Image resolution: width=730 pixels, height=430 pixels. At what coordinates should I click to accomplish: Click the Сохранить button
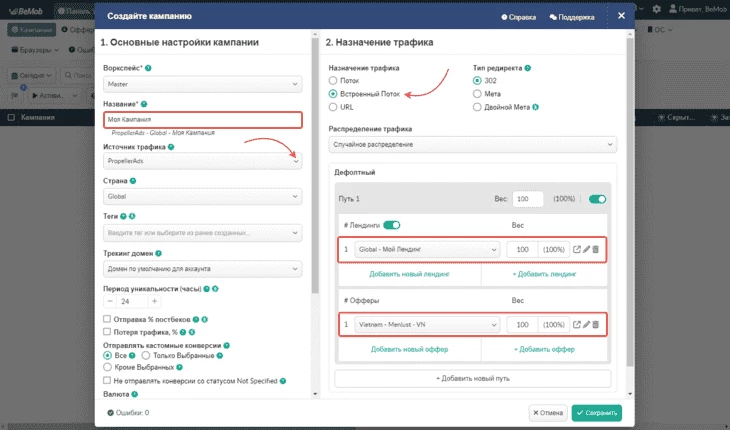click(596, 413)
